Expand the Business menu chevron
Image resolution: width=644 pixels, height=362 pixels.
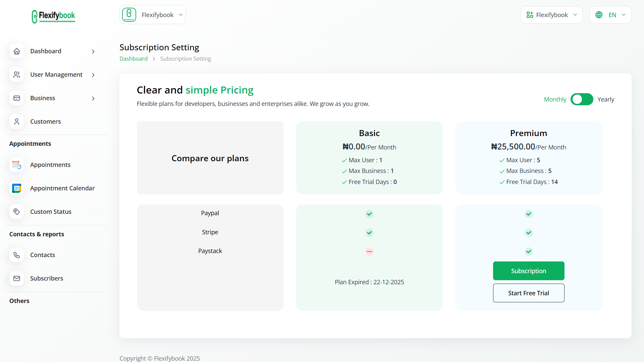(93, 99)
